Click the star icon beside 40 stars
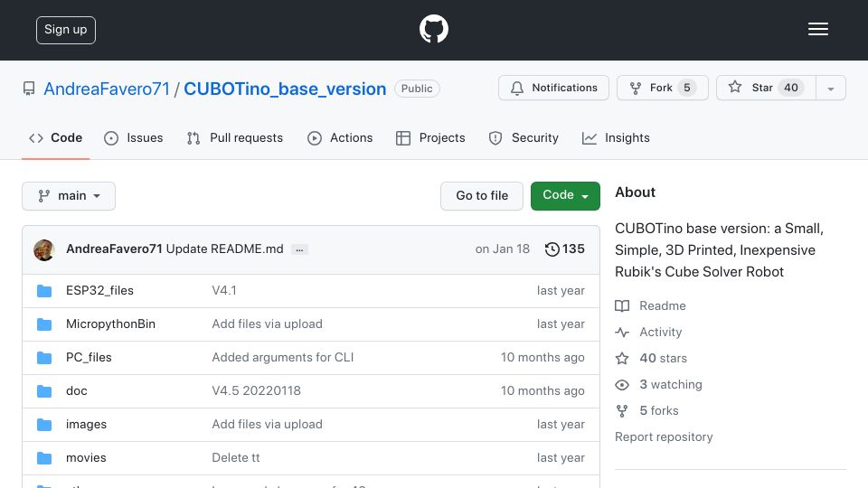Viewport: 868px width, 488px height. pyautogui.click(x=622, y=359)
